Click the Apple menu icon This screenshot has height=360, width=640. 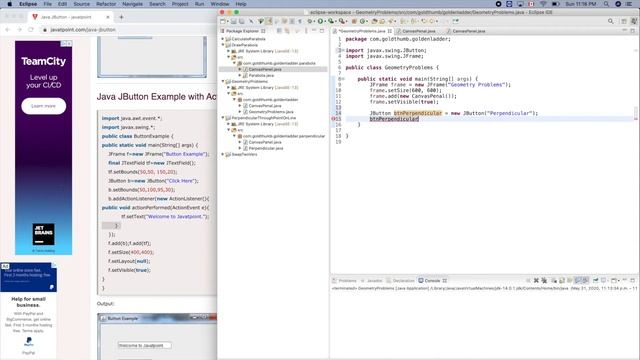pos(9,4)
